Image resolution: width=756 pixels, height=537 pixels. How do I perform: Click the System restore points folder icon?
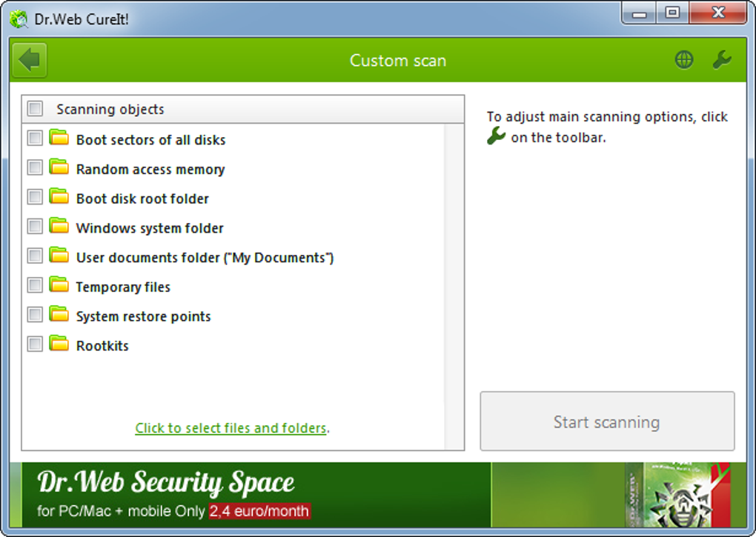(x=59, y=315)
